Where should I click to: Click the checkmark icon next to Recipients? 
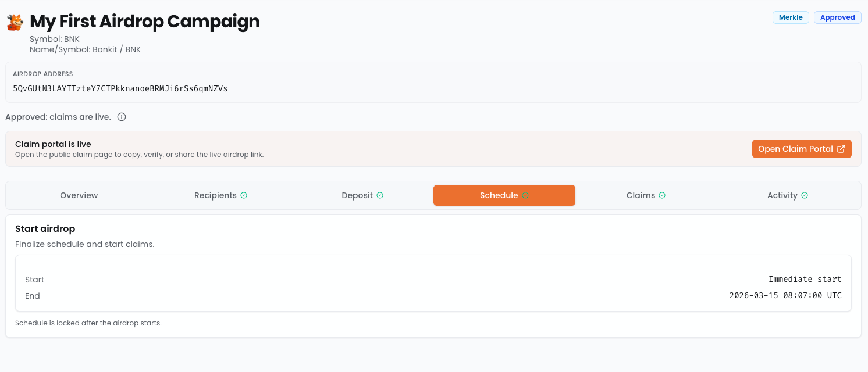coord(244,195)
